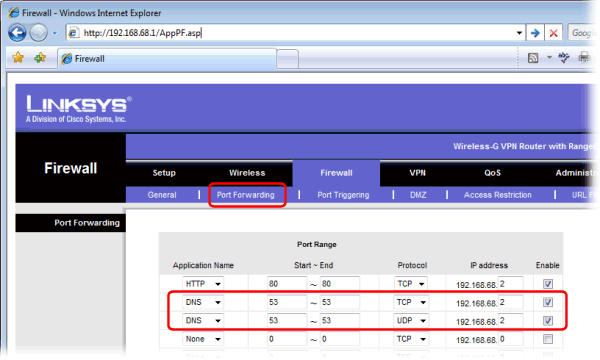
Task: Open a new blank browser tab
Action: [287, 59]
